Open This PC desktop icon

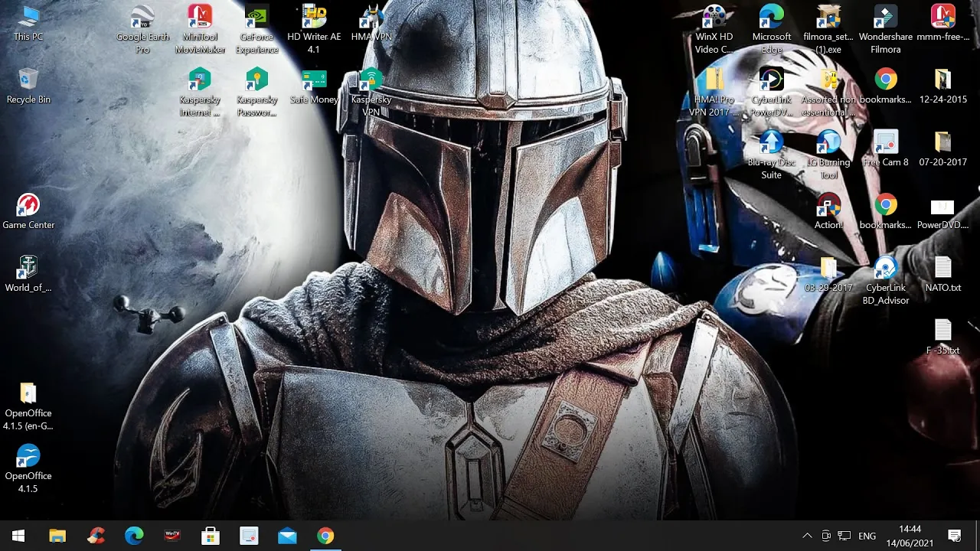(x=28, y=23)
